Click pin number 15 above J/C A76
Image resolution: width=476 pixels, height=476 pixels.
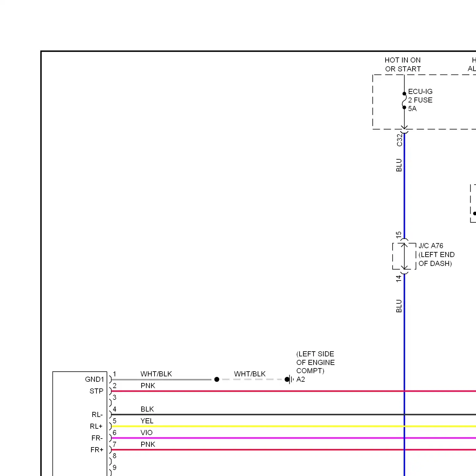point(399,235)
